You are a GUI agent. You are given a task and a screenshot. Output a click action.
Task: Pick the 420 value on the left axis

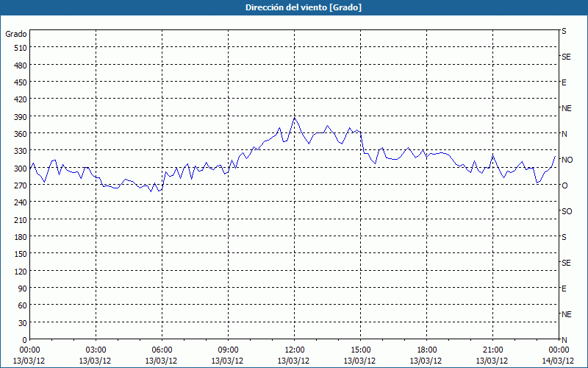coord(21,99)
